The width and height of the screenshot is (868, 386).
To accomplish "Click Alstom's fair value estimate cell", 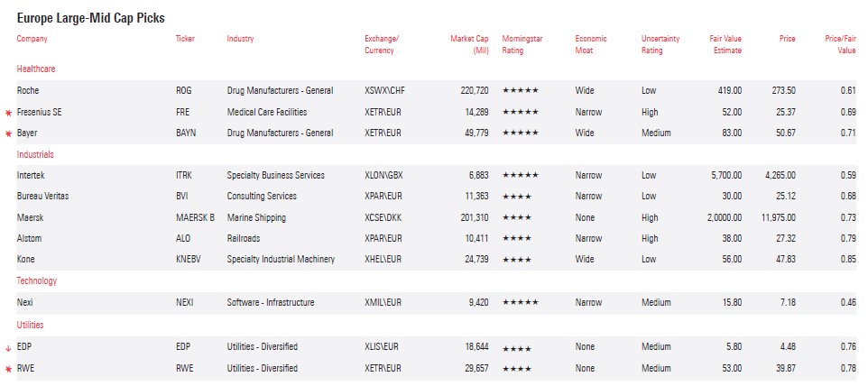I will 729,239.
